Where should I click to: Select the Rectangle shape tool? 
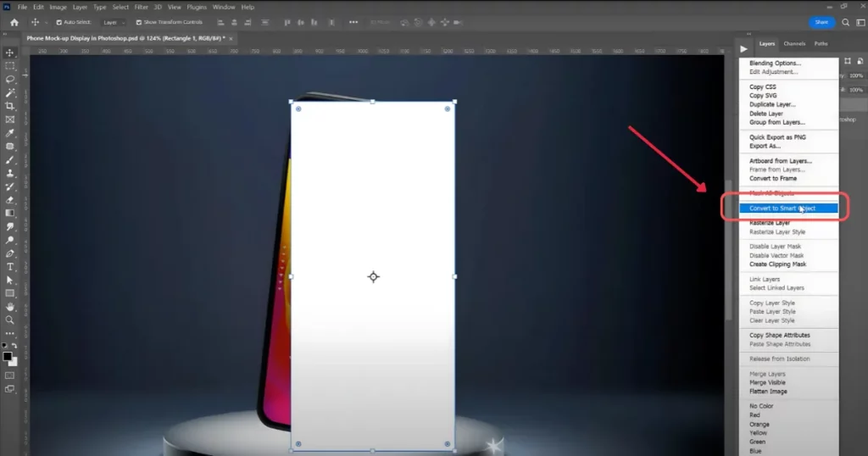click(x=10, y=293)
